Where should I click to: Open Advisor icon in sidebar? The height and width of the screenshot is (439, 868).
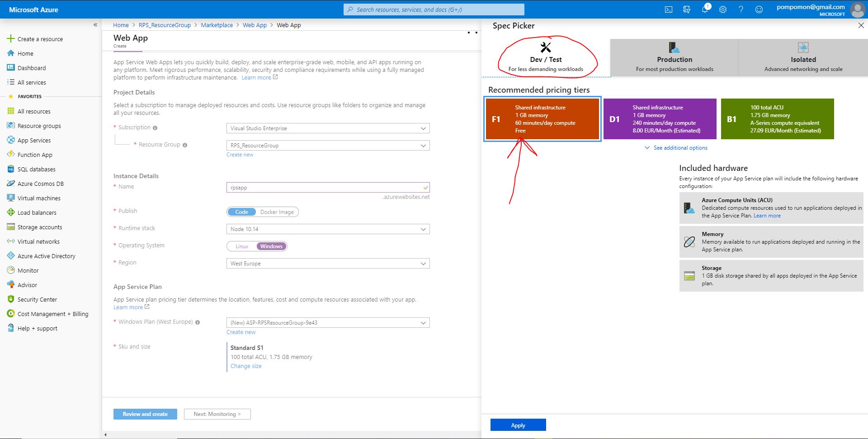[x=11, y=285]
